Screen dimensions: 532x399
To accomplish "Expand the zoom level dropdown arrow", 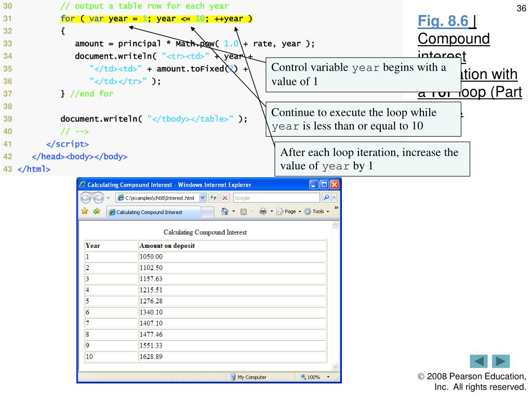I will tap(328, 377).
